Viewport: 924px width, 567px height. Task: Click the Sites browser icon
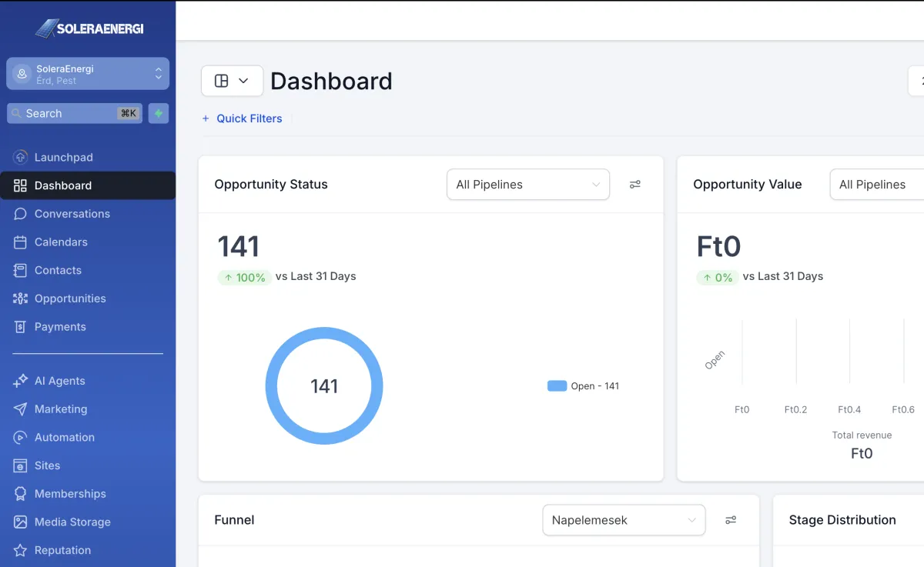point(21,465)
